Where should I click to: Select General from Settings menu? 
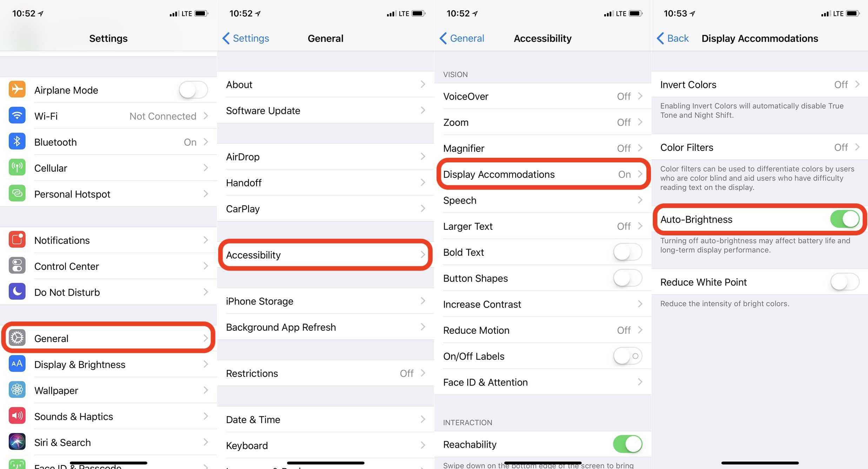(108, 338)
